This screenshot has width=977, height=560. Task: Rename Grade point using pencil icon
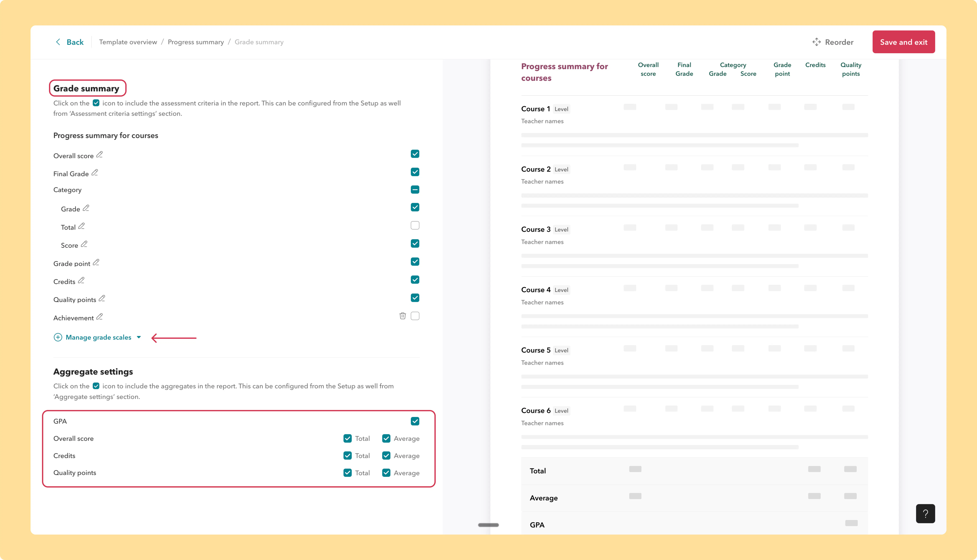pyautogui.click(x=96, y=262)
